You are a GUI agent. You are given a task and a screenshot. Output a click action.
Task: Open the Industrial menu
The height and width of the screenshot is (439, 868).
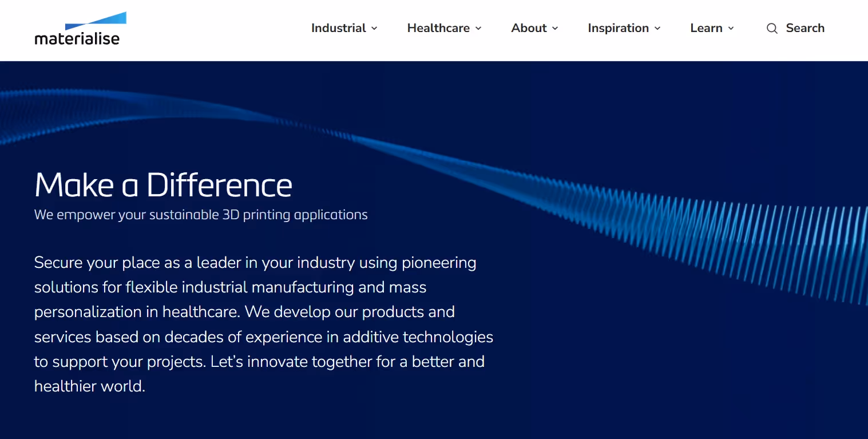click(x=338, y=27)
